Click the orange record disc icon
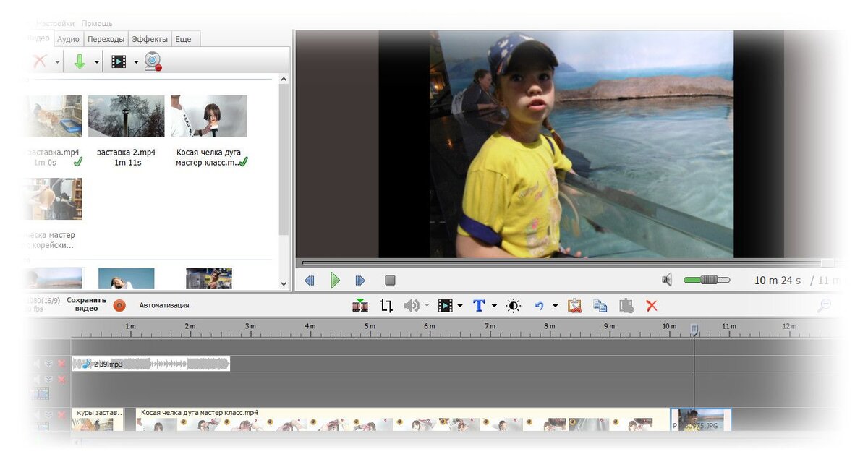Viewport: 868px width, 462px height. tap(119, 306)
